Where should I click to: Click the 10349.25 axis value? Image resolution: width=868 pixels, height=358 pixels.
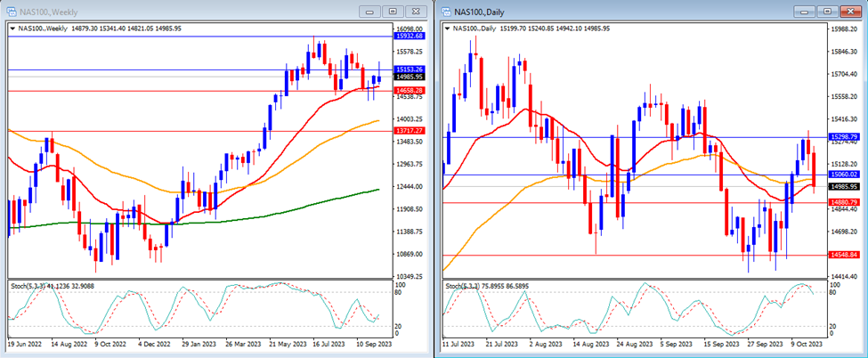(x=410, y=276)
